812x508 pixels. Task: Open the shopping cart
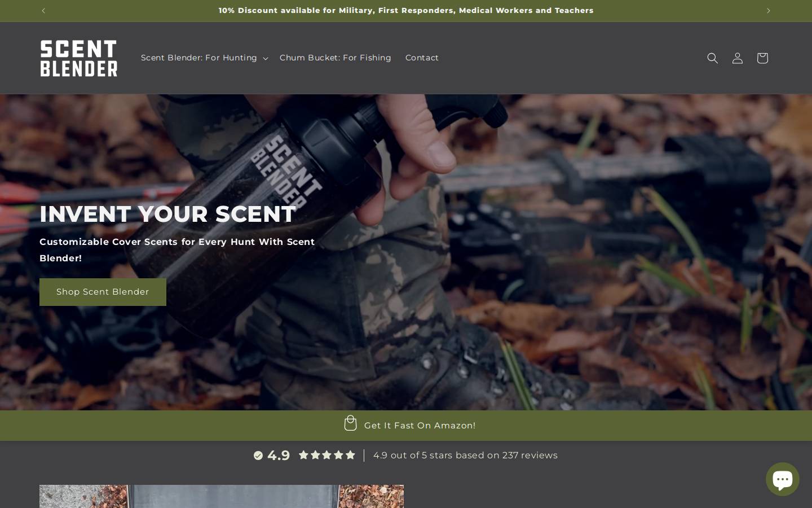click(x=762, y=58)
